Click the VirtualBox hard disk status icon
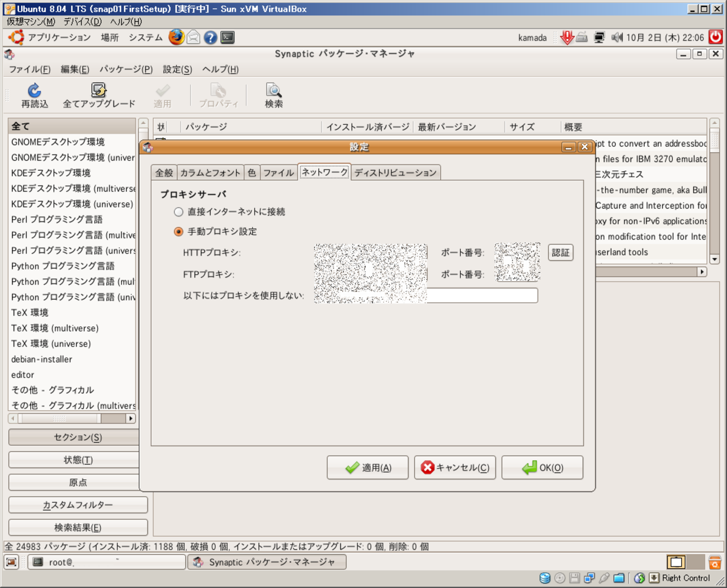Viewport: 727px width, 588px height. point(545,578)
